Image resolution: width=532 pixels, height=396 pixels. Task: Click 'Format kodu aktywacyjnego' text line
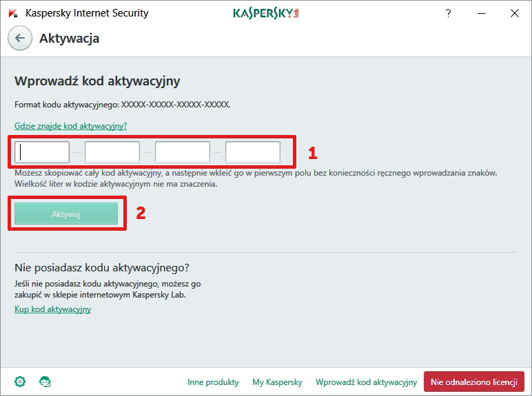[x=123, y=105]
